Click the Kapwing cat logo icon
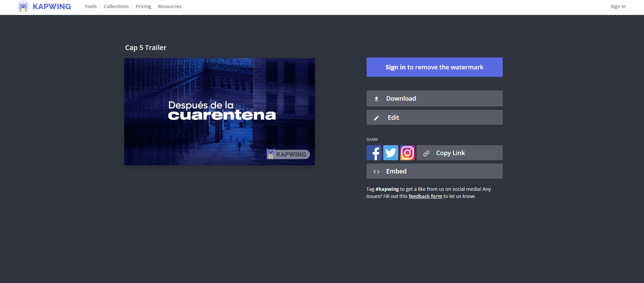Image resolution: width=644 pixels, height=283 pixels. (23, 6)
